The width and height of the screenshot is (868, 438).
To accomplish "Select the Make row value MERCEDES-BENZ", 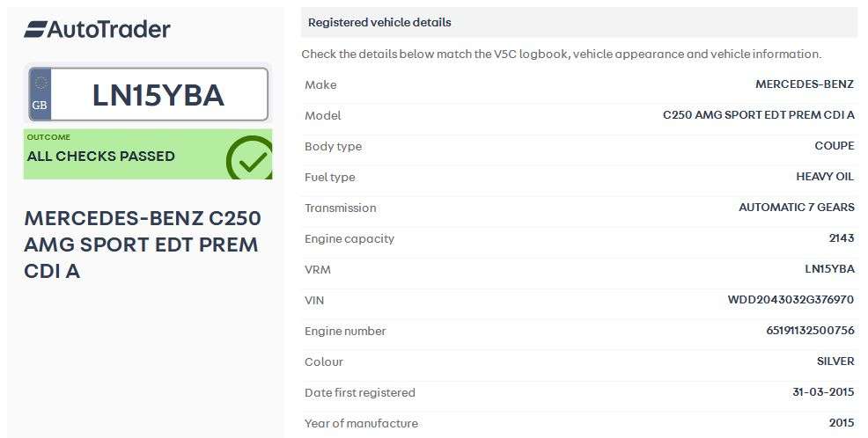I will (804, 84).
